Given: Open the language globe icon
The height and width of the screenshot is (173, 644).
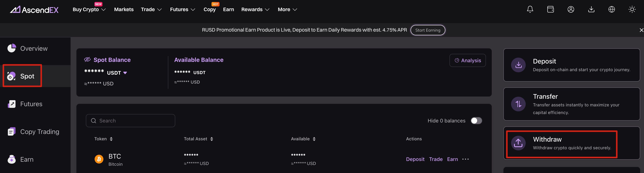Looking at the screenshot, I should [612, 9].
